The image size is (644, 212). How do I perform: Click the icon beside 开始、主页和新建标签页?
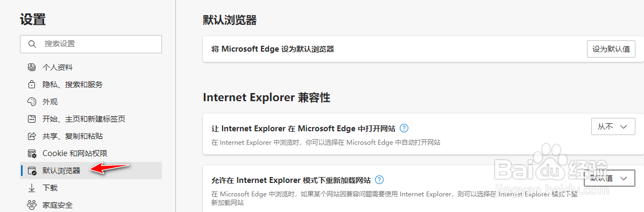pos(32,119)
